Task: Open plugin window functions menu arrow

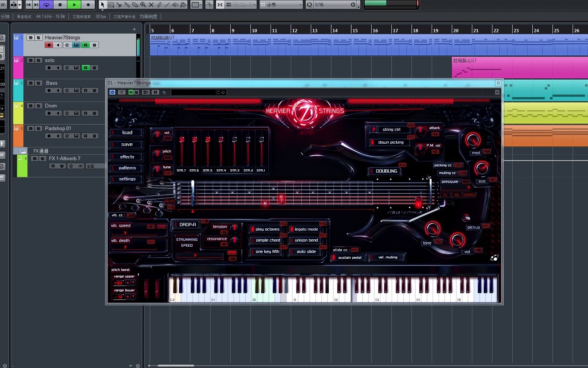Action: [x=497, y=92]
